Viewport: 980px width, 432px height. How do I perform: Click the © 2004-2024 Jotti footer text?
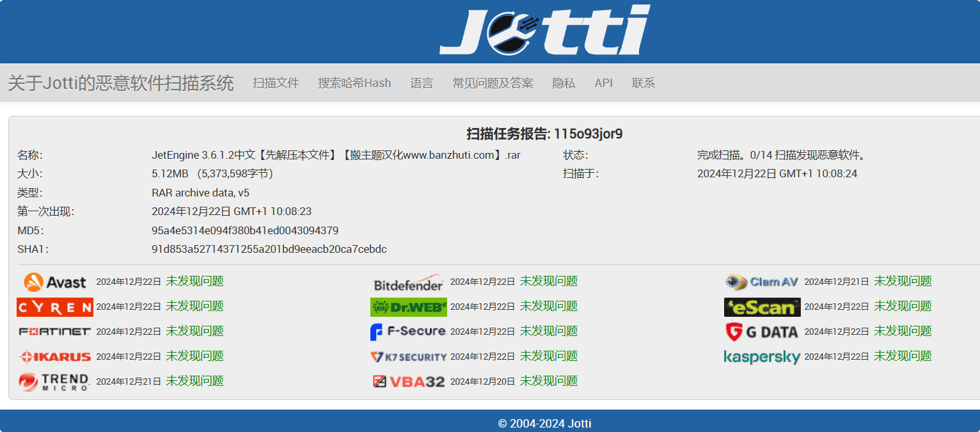(544, 423)
